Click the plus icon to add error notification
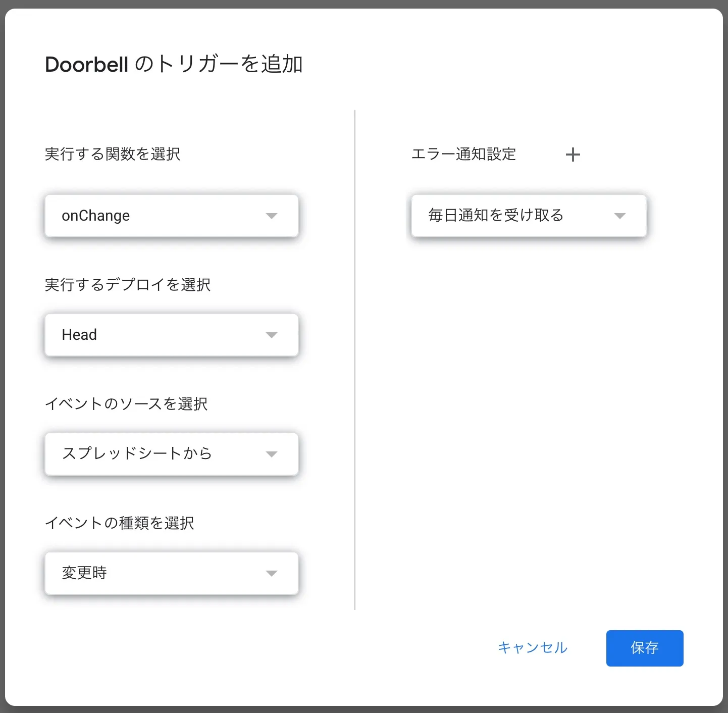This screenshot has height=713, width=728. coord(573,155)
